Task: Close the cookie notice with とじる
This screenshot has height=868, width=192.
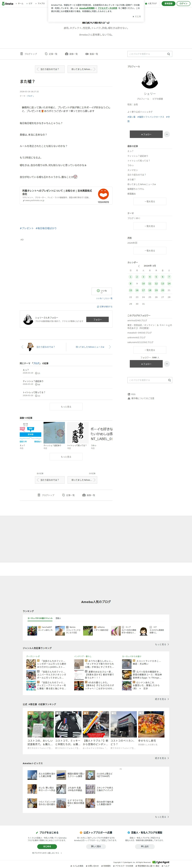Action: [x=137, y=16]
